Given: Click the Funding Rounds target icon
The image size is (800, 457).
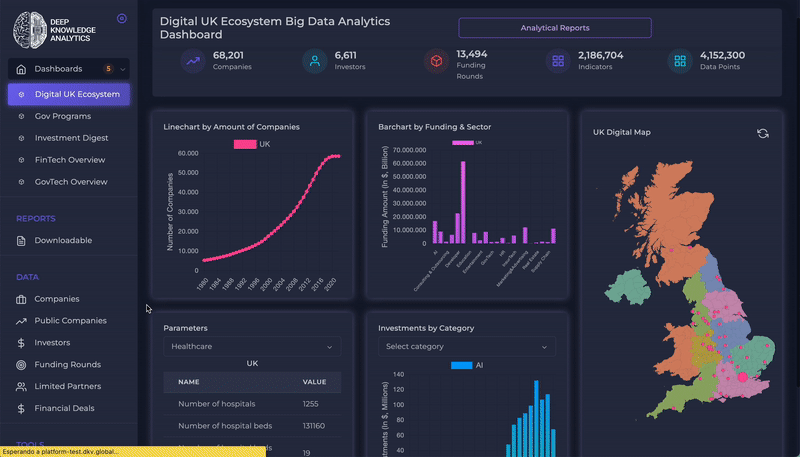Looking at the screenshot, I should pyautogui.click(x=21, y=365).
